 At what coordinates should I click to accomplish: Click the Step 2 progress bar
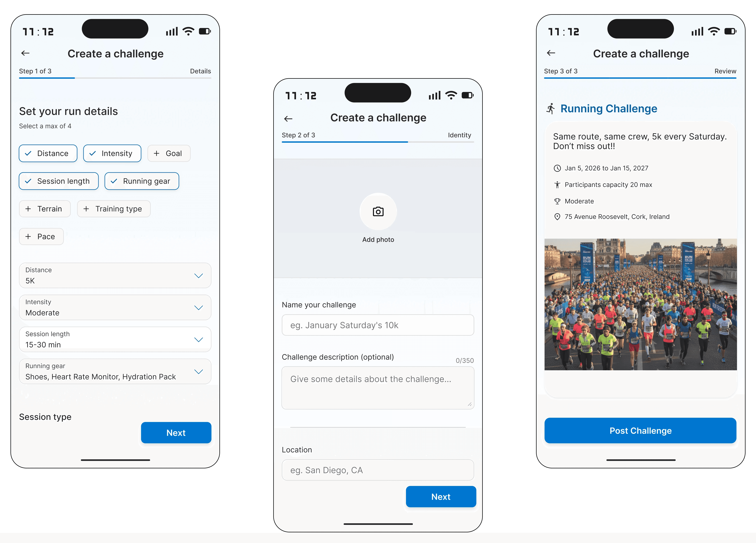[378, 142]
